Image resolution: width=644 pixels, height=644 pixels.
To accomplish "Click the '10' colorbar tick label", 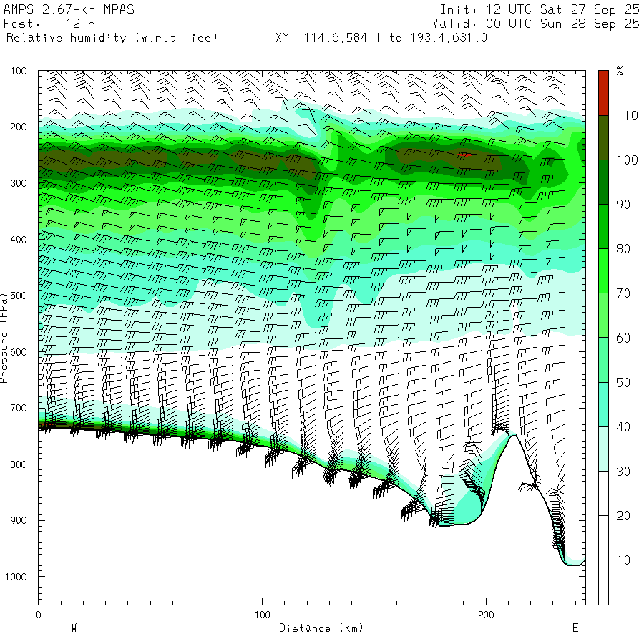I will (623, 560).
